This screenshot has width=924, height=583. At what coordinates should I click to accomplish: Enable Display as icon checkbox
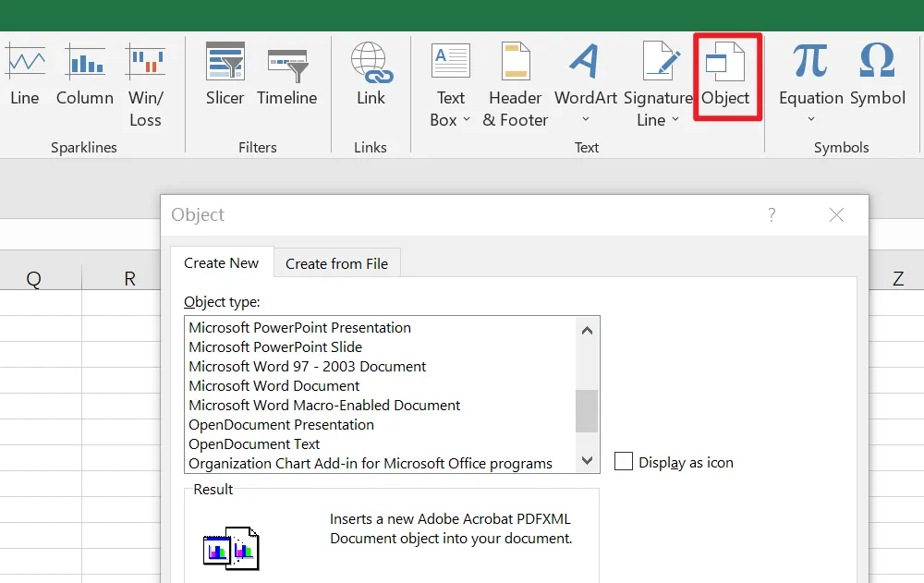pyautogui.click(x=624, y=462)
